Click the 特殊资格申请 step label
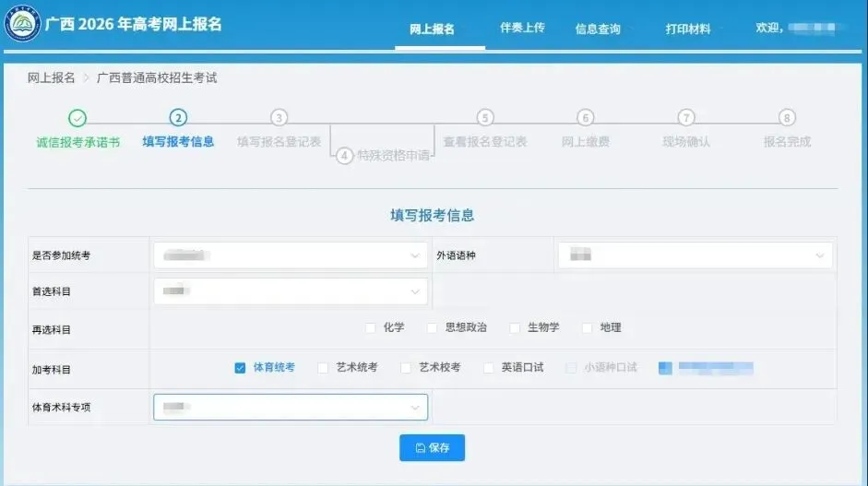Screen dimensions: 868x486 click(393, 156)
